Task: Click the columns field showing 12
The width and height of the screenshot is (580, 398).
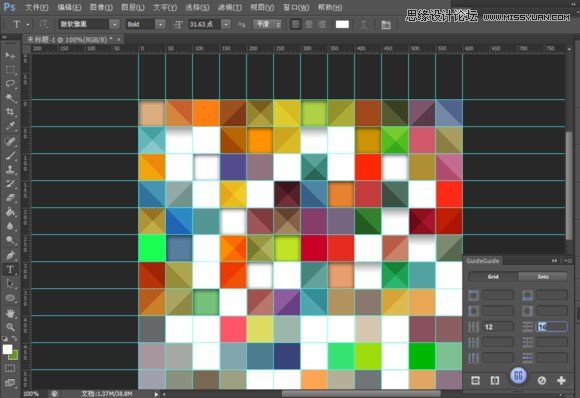Action: [498, 327]
